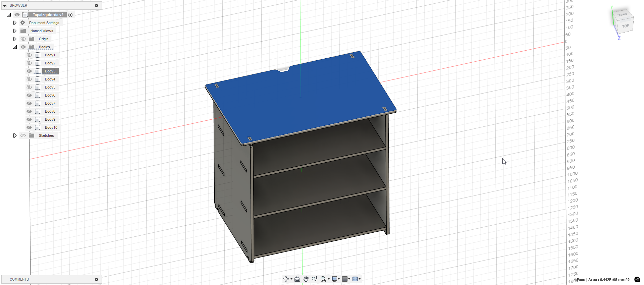Image resolution: width=644 pixels, height=285 pixels.
Task: Select Body1 in the browser tree
Action: coord(50,55)
